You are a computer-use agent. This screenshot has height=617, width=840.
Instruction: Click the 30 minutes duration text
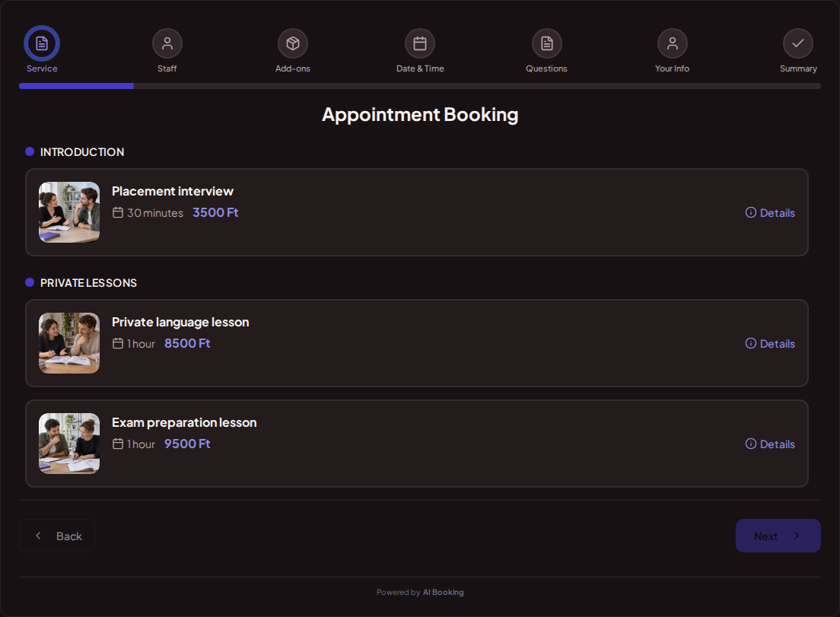pos(154,212)
